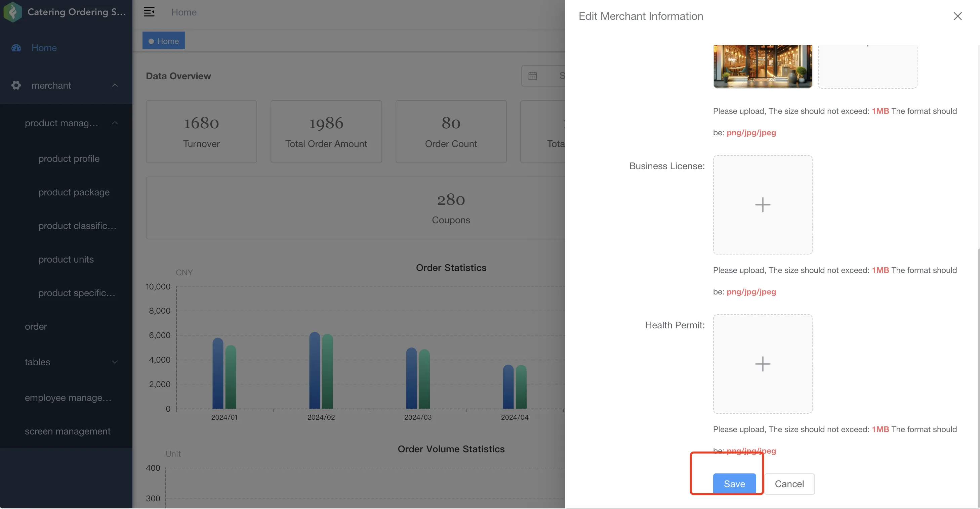
Task: Open product units menu item
Action: [x=66, y=259]
